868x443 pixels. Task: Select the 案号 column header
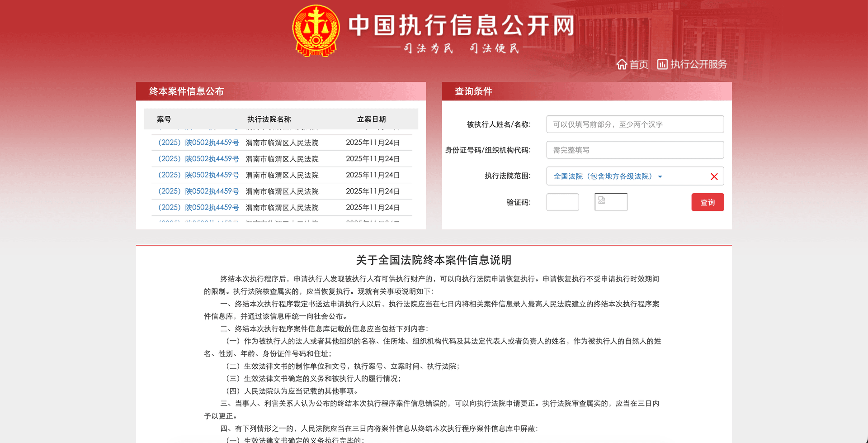(164, 119)
